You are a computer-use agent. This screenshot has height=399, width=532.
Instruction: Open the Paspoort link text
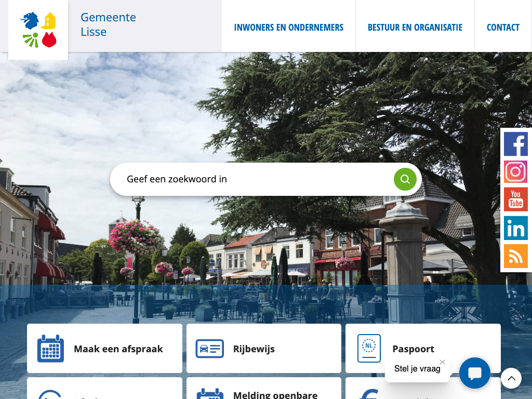413,349
